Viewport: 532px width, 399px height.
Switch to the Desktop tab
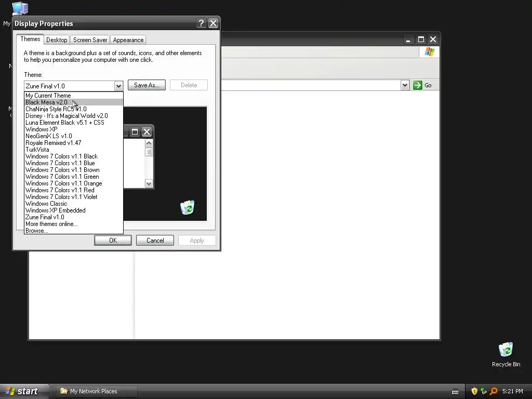tap(57, 39)
